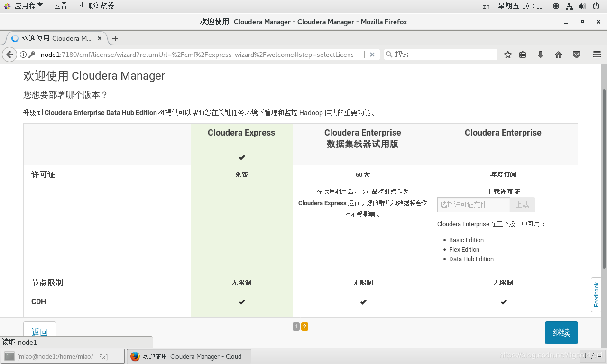The height and width of the screenshot is (364, 607).
Task: Click the CDH checkmark in the trial column
Action: coord(363,302)
